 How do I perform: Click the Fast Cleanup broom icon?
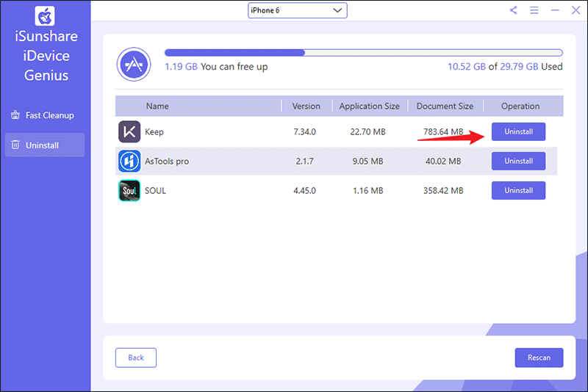coord(15,115)
